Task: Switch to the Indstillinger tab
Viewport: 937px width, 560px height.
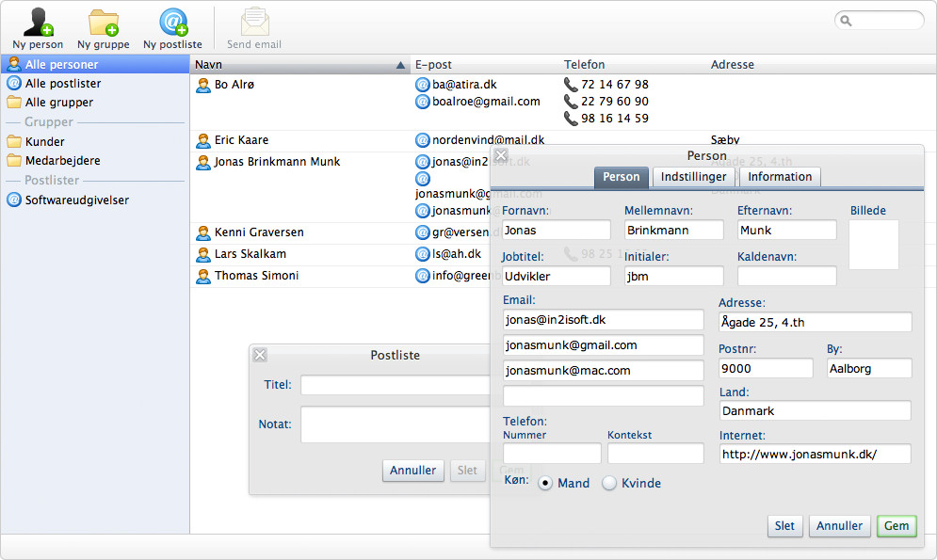Action: pos(693,177)
